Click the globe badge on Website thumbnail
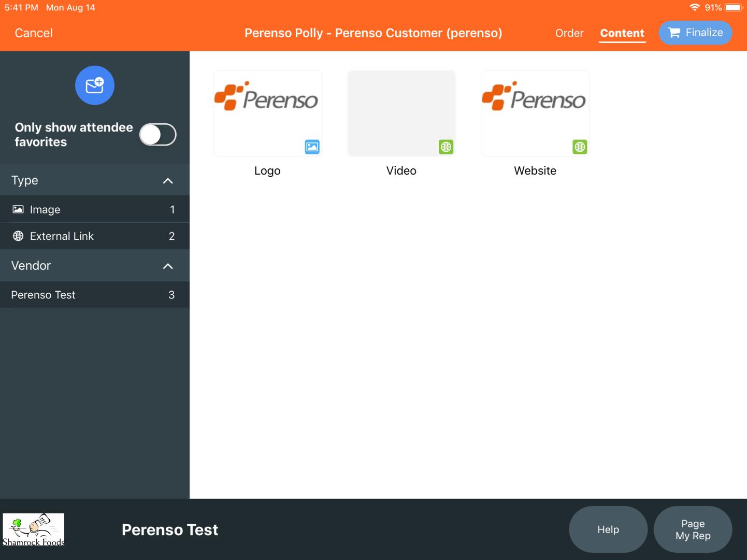Viewport: 747px width, 560px height. tap(580, 147)
